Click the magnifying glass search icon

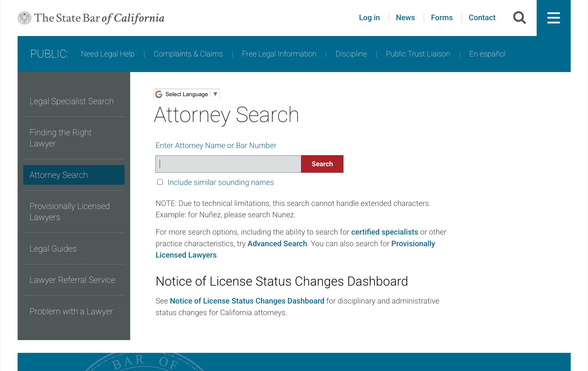(x=519, y=18)
